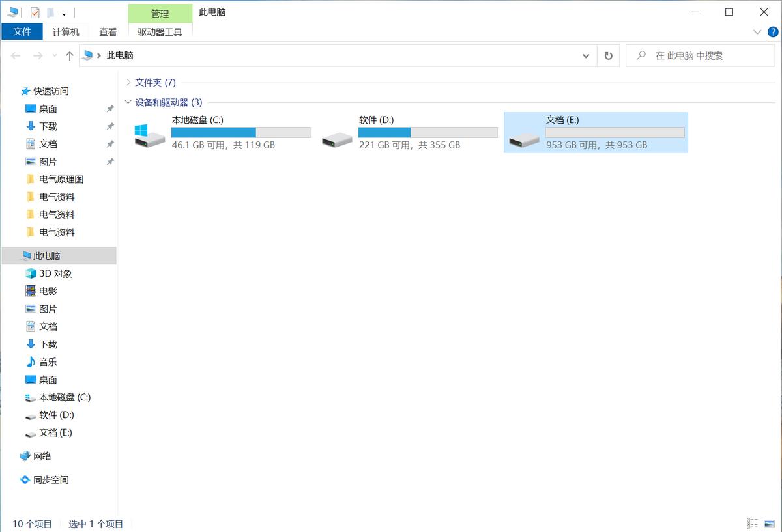Switch to details view from the status bar
782x532 pixels.
click(752, 523)
